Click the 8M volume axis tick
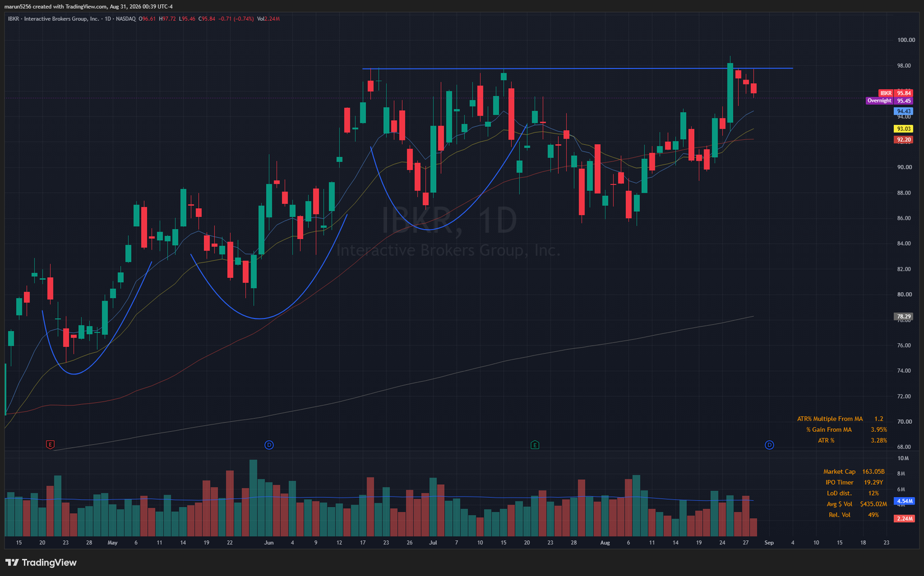The height and width of the screenshot is (576, 924). [x=901, y=474]
